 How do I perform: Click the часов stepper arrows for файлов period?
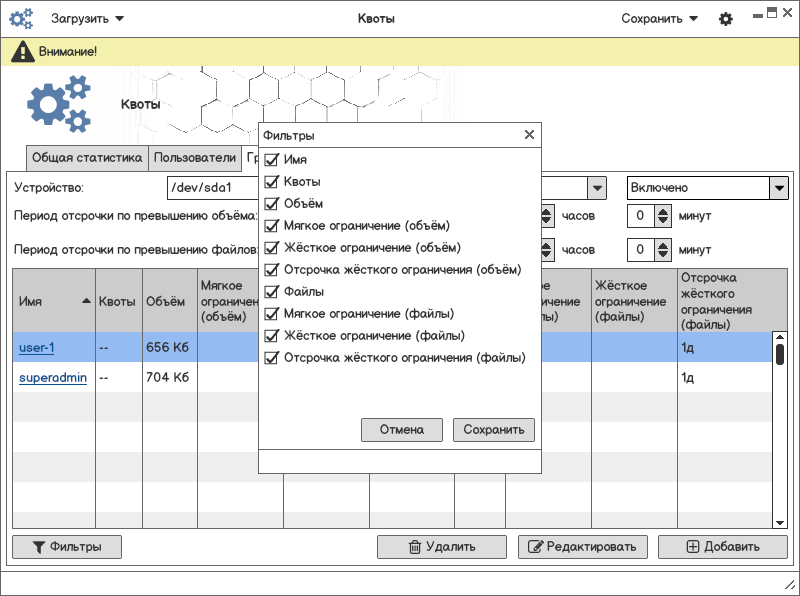547,250
